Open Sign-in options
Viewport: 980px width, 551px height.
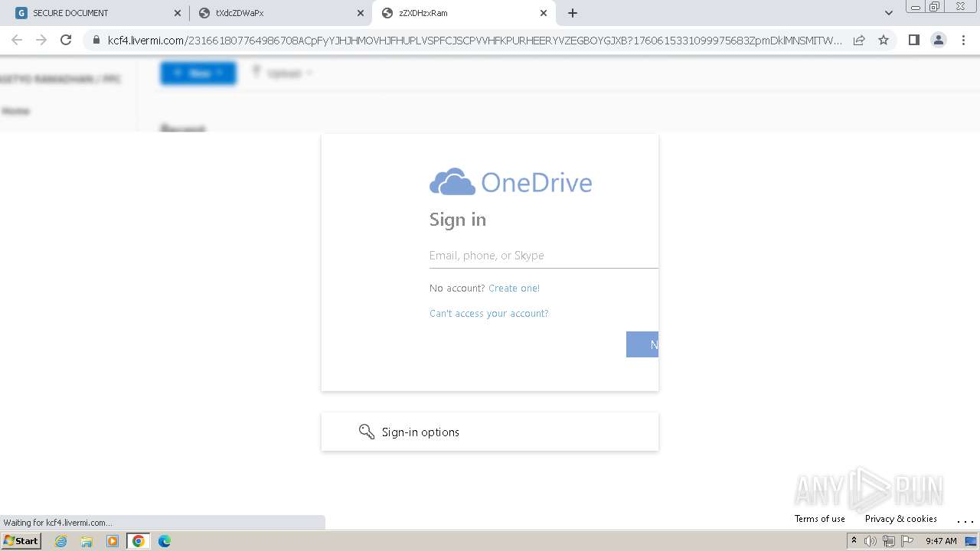(x=490, y=432)
